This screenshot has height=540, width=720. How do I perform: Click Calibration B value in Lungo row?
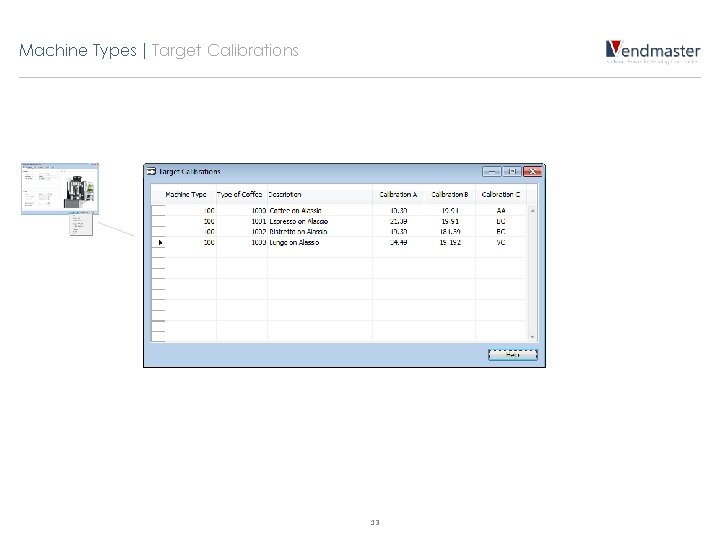pos(450,242)
